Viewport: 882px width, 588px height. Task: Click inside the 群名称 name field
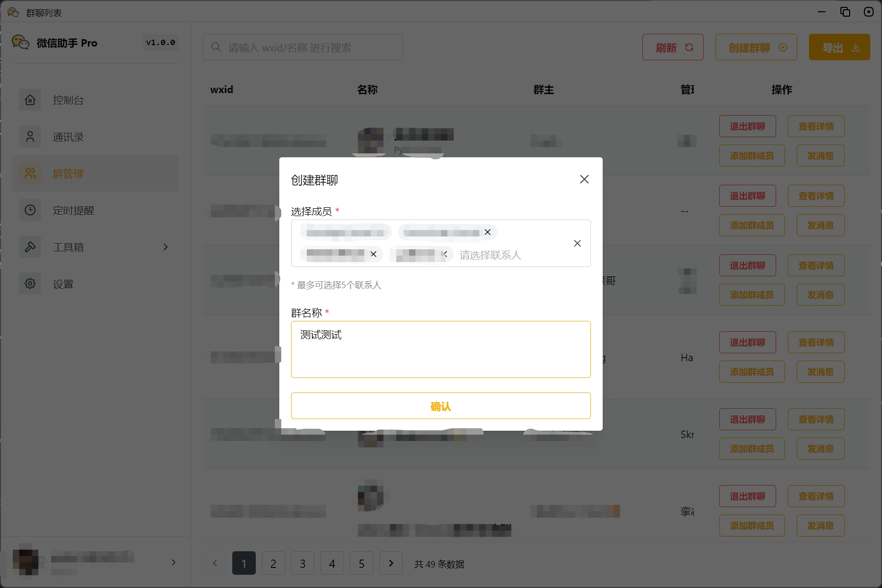coord(440,349)
